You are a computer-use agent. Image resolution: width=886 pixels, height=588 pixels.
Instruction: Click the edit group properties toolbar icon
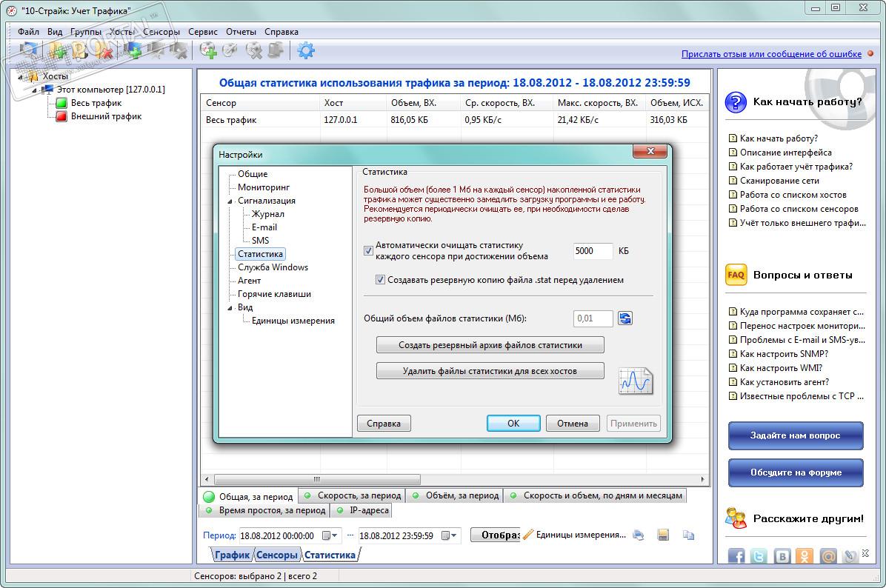[80, 50]
